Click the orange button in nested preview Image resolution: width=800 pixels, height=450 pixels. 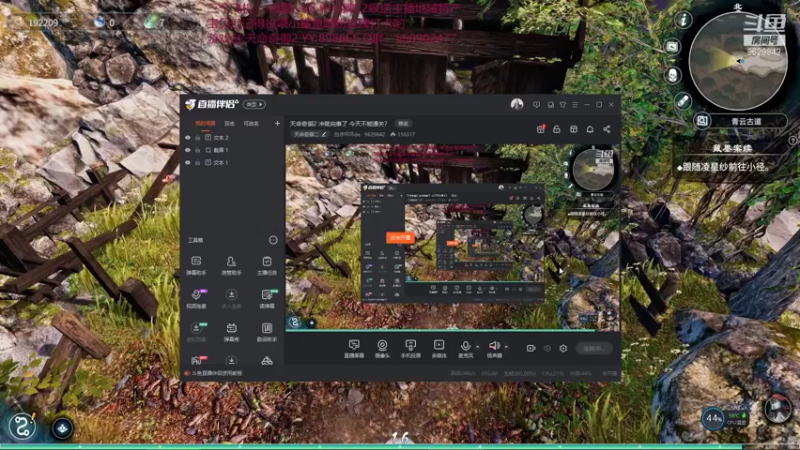[400, 238]
